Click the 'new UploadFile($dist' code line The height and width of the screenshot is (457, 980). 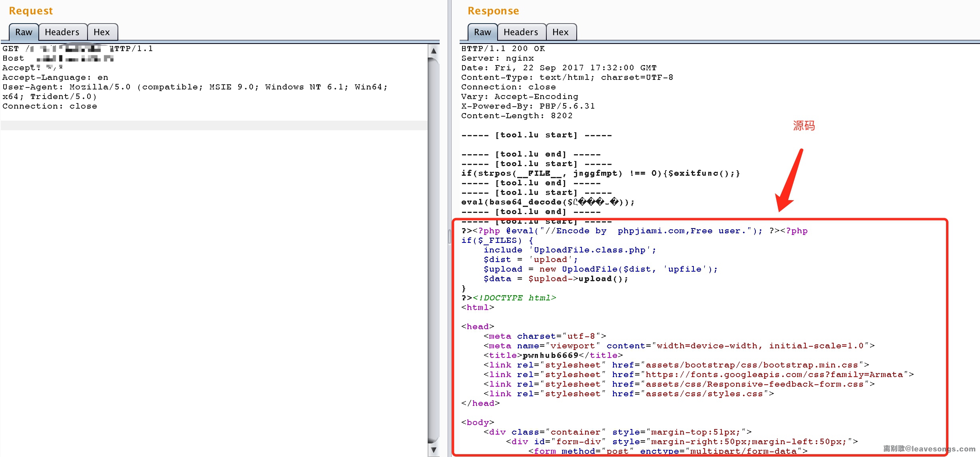click(601, 269)
